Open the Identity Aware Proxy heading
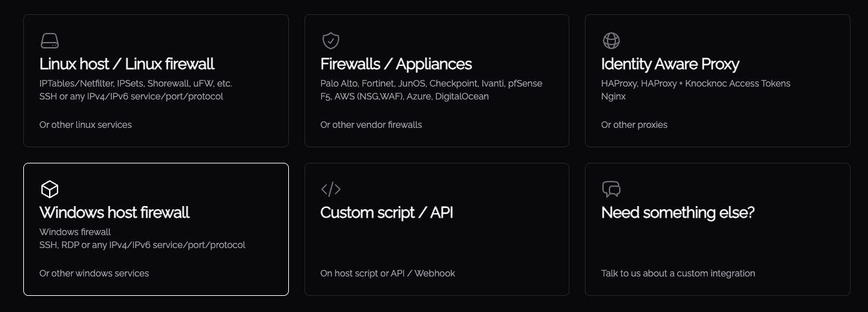This screenshot has width=868, height=312. pos(670,64)
